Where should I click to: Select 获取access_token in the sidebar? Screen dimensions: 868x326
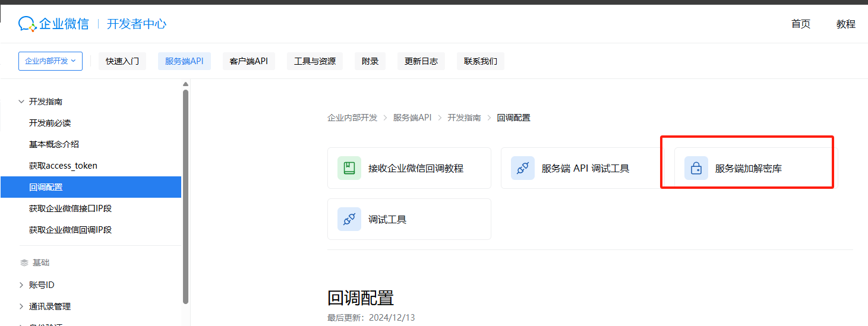(x=63, y=166)
